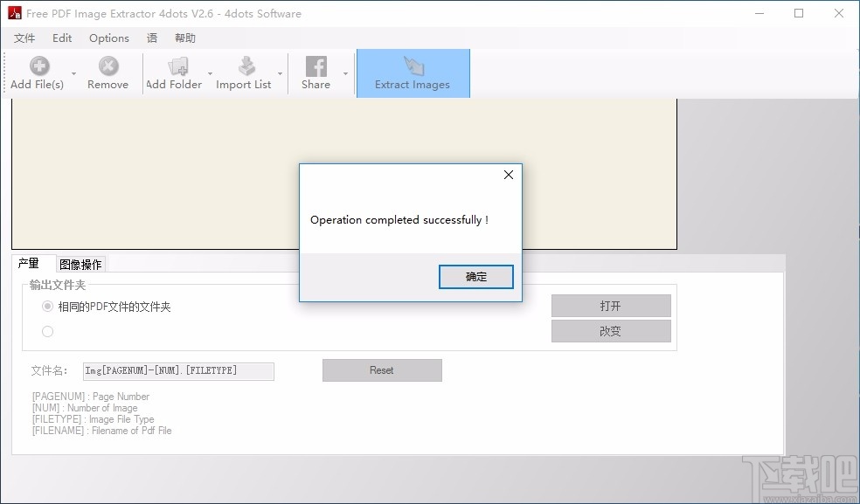Image resolution: width=860 pixels, height=504 pixels.
Task: Choose the second output folder radio option
Action: (48, 331)
